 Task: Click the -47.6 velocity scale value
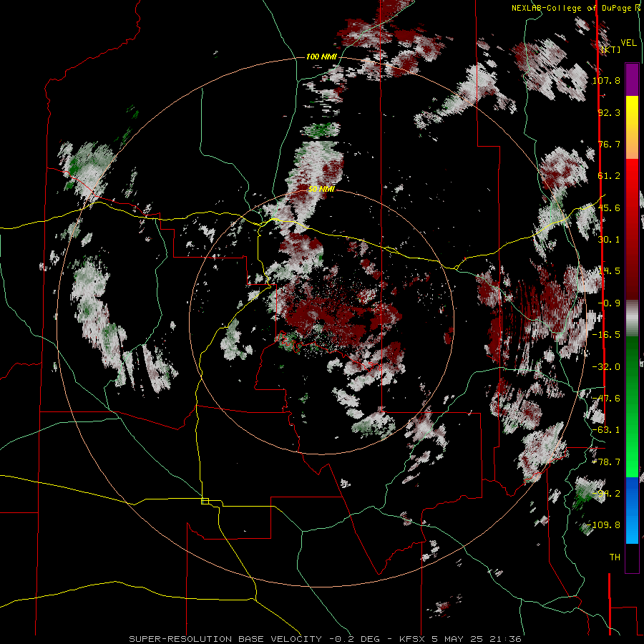tap(606, 399)
